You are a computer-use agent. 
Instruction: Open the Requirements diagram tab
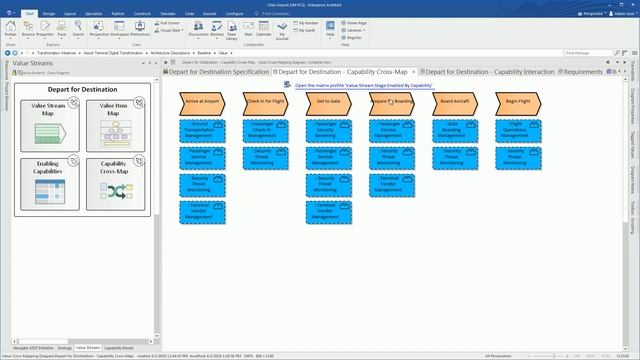pyautogui.click(x=580, y=72)
